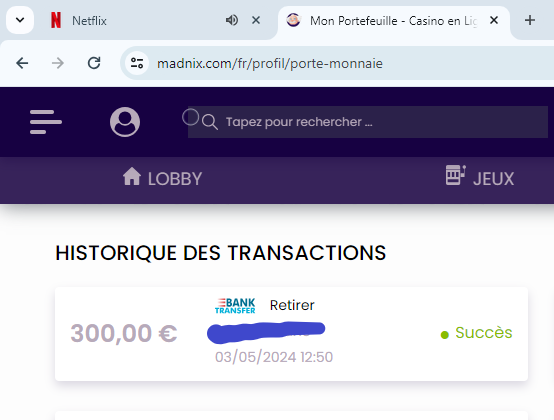Open the tab search dropdown arrow
The height and width of the screenshot is (420, 554).
[20, 20]
